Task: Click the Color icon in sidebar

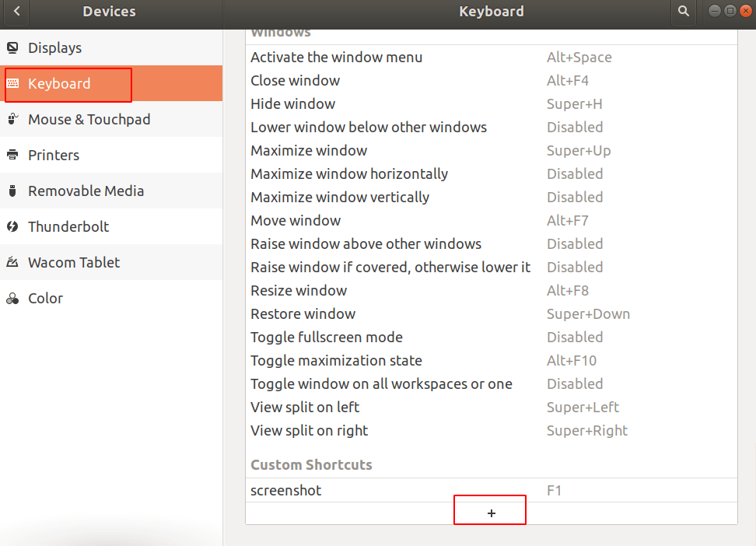Action: [12, 298]
